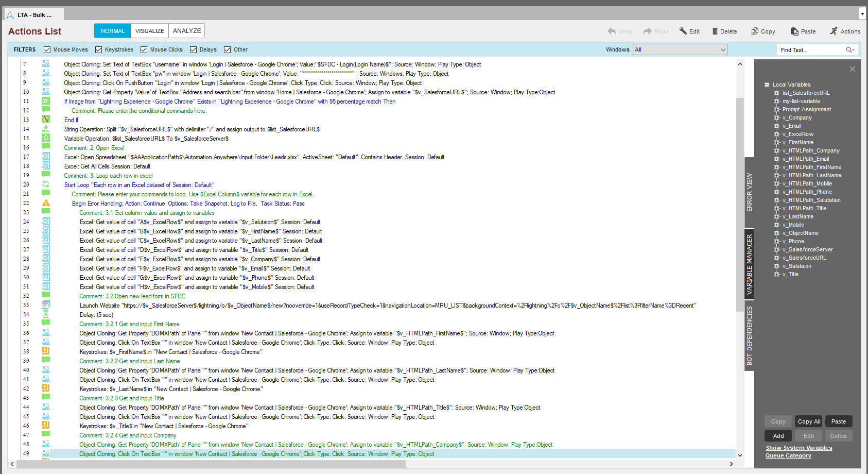Click the Paste clipboard icon in toolbar
This screenshot has width=868, height=474.
pyautogui.click(x=794, y=31)
